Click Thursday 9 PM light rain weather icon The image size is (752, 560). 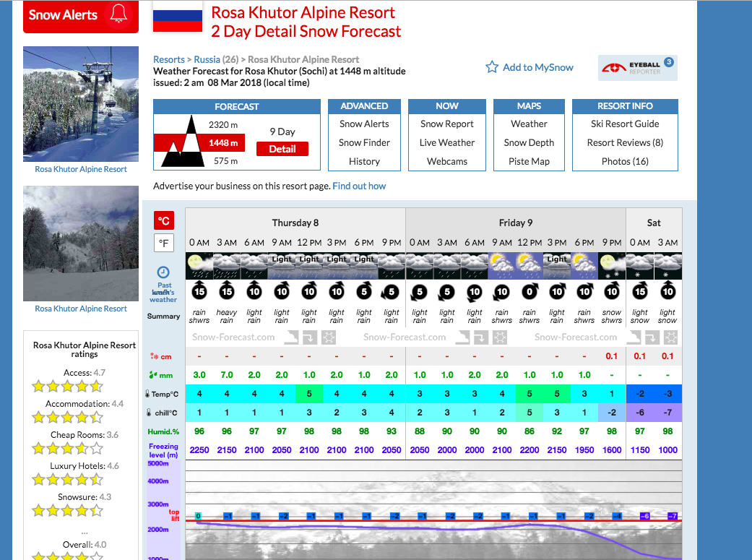[392, 267]
